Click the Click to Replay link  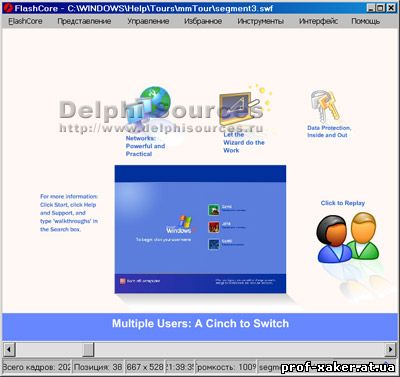343,203
